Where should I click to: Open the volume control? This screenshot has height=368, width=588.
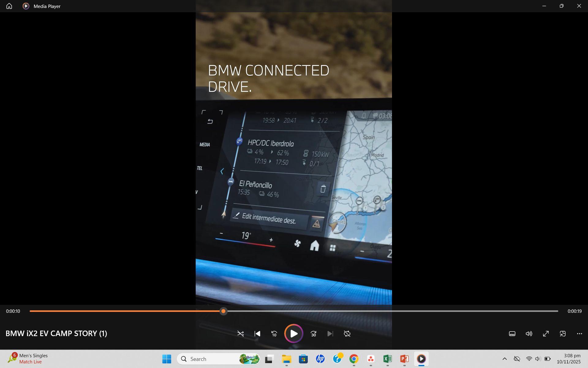pos(529,334)
